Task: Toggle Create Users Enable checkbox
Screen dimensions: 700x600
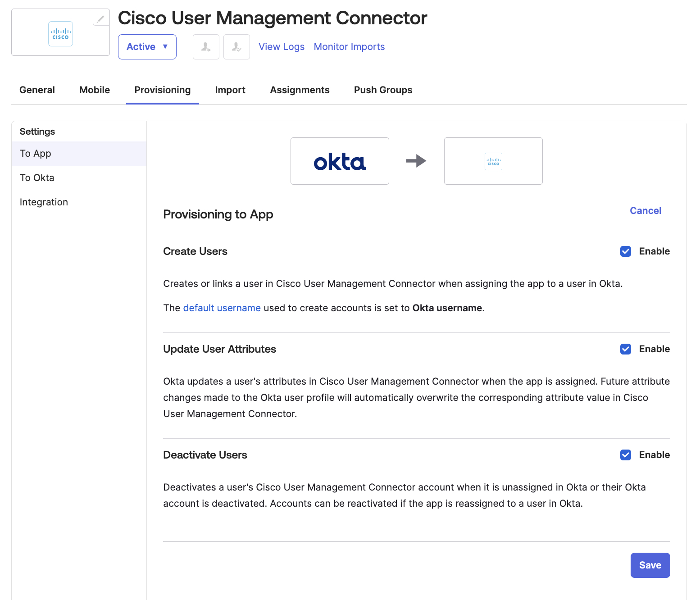Action: coord(626,251)
